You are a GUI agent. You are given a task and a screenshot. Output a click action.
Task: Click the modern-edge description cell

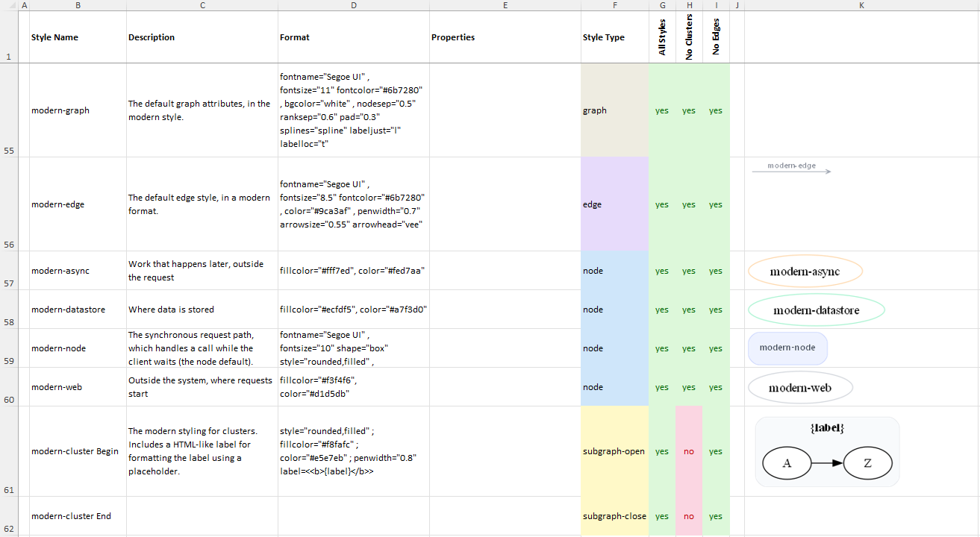pos(202,204)
